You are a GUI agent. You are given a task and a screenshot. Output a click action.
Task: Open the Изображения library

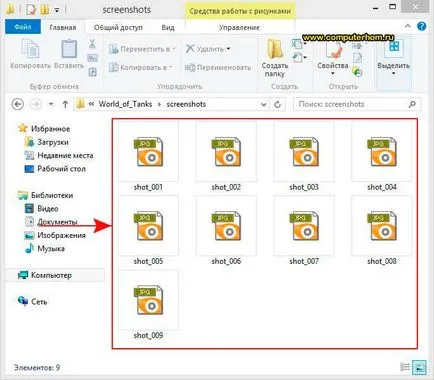click(55, 235)
